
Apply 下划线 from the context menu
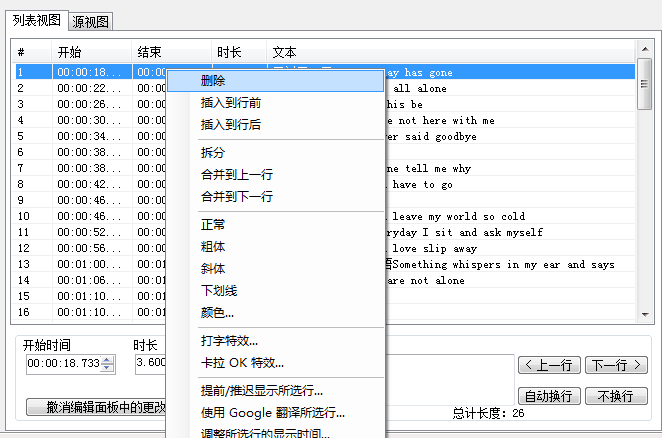275,290
